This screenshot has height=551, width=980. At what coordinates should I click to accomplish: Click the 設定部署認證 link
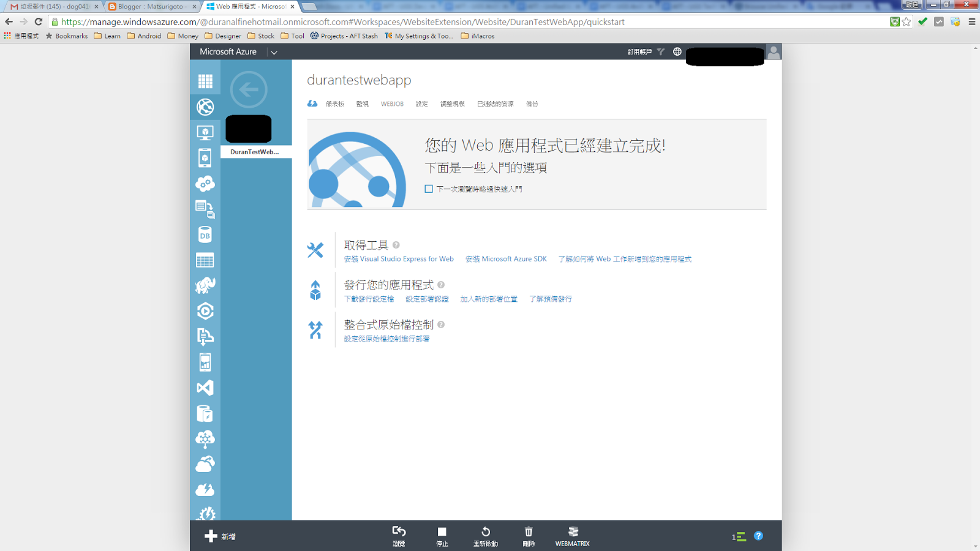coord(427,299)
